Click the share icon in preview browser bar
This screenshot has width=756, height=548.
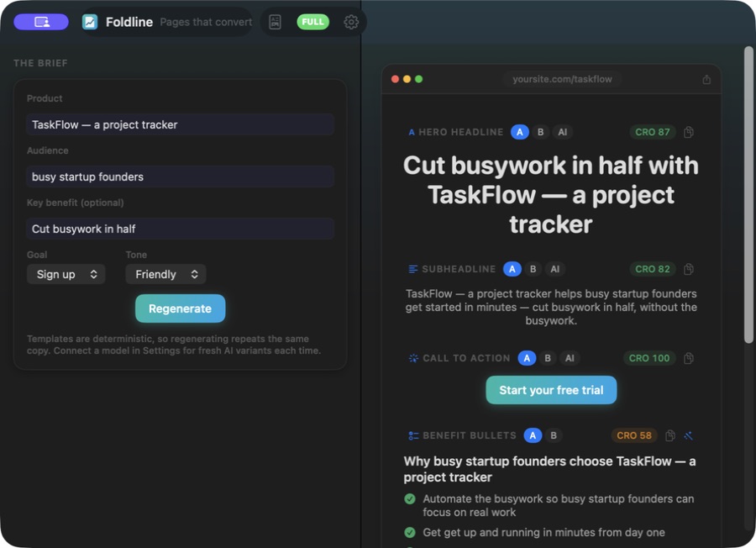click(706, 79)
